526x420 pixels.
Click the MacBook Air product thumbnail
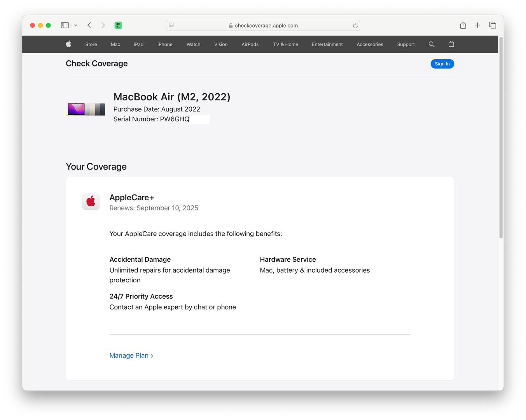tap(86, 109)
